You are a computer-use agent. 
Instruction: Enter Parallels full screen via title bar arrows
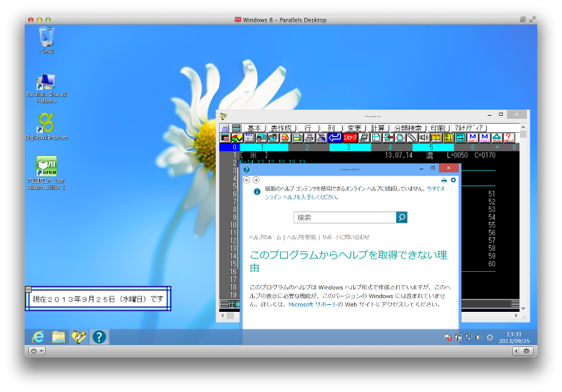(532, 20)
